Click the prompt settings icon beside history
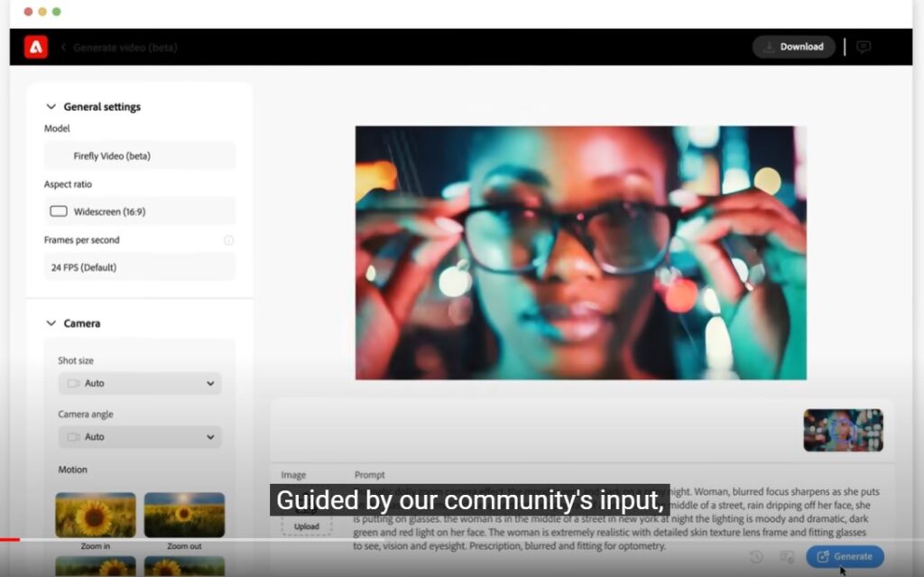The image size is (924, 577). pyautogui.click(x=787, y=557)
